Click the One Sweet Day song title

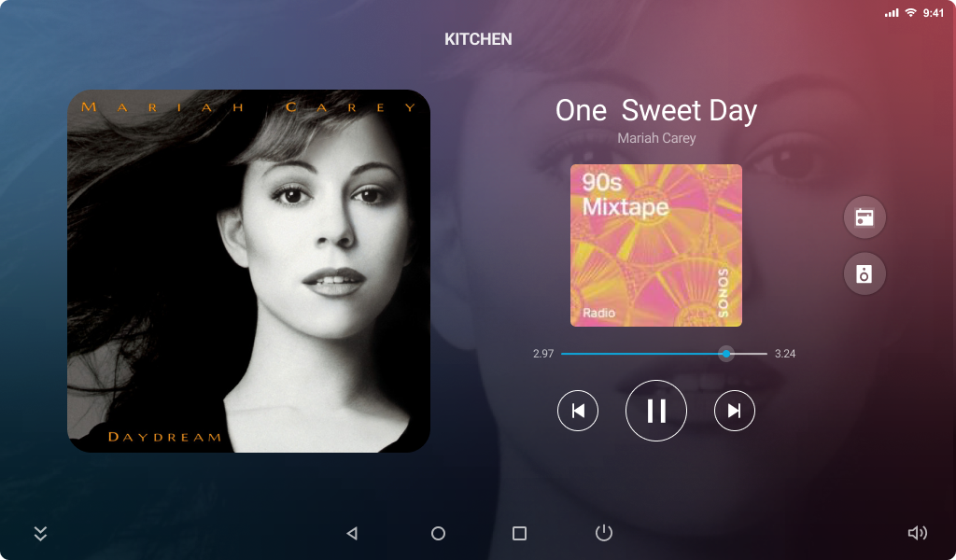[656, 111]
